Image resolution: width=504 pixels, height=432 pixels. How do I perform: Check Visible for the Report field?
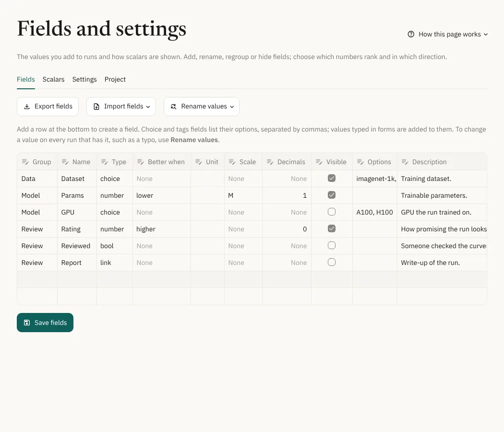click(x=332, y=262)
